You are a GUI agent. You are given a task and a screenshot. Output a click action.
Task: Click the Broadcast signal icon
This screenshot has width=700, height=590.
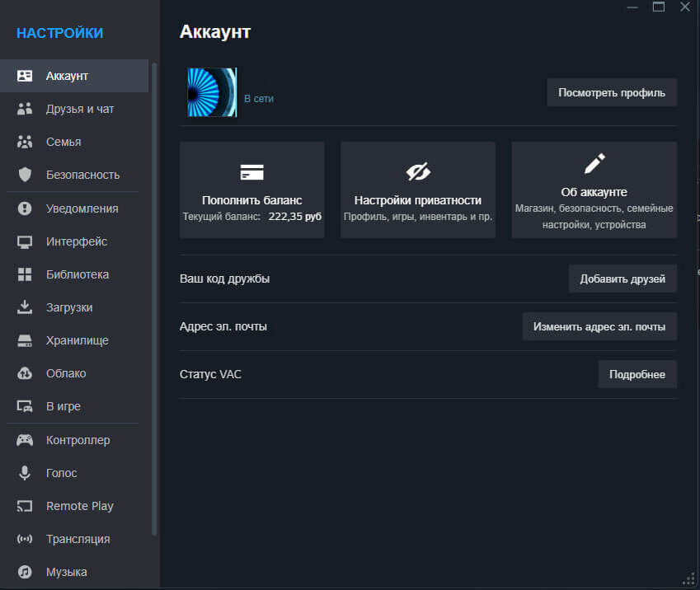coord(25,539)
